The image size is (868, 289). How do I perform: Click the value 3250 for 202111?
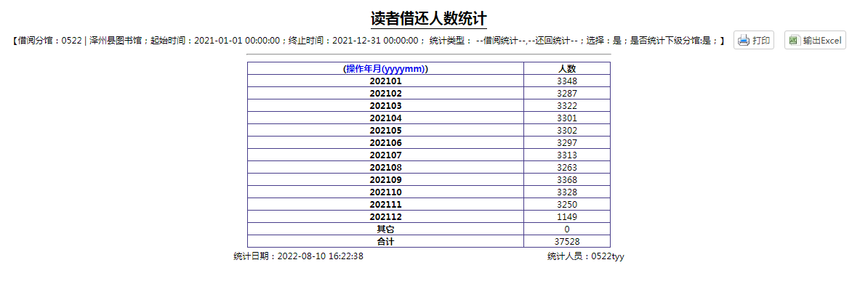pos(567,205)
